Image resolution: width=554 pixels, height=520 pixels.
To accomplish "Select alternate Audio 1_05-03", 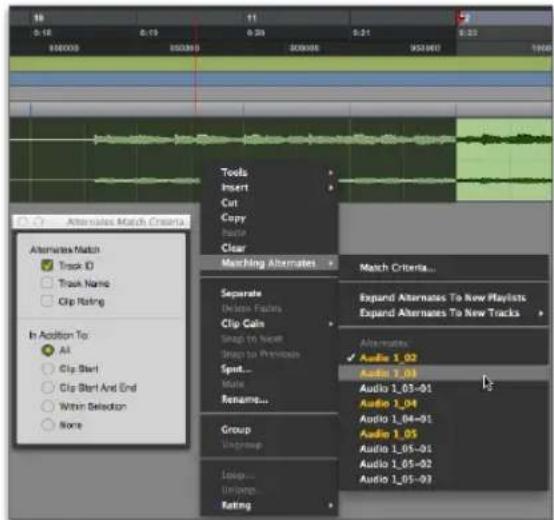I will 443,479.
